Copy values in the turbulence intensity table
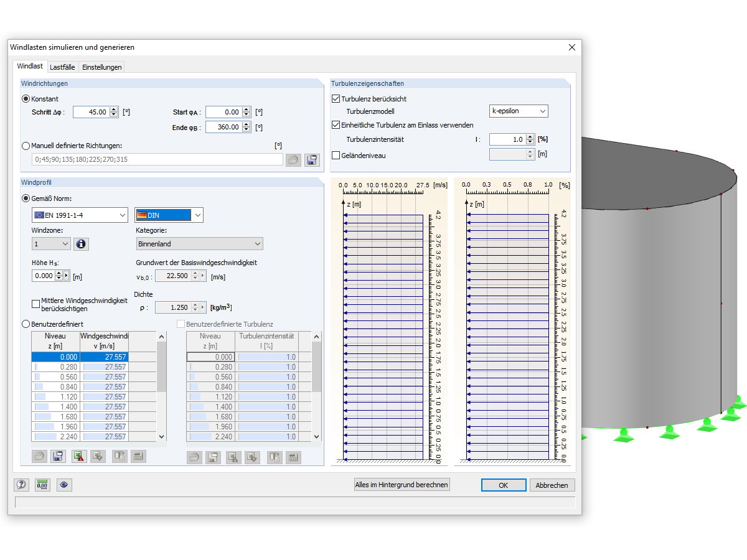Image resolution: width=747 pixels, height=560 pixels. tap(274, 456)
